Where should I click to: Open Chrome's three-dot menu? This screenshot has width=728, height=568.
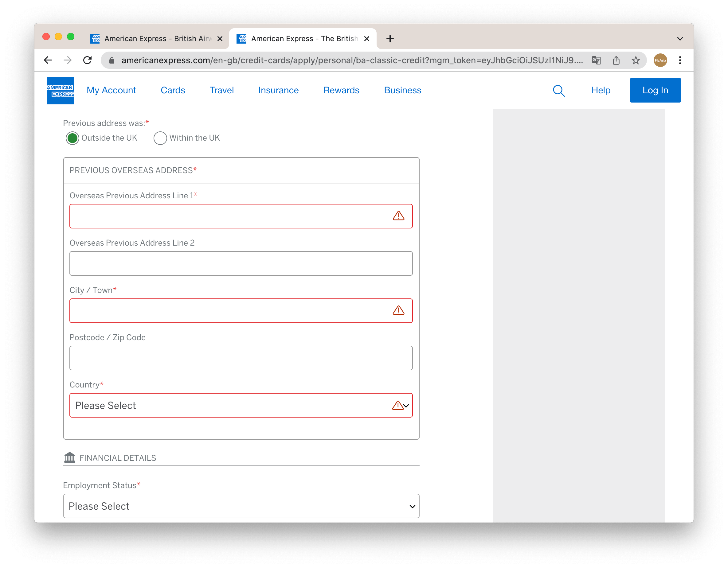pos(680,60)
